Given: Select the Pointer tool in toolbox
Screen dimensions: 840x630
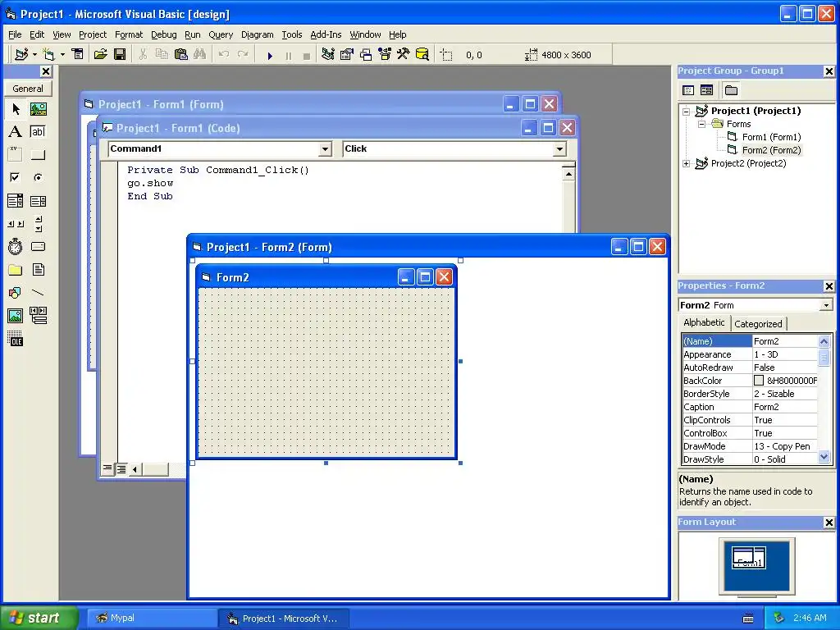Looking at the screenshot, I should pyautogui.click(x=16, y=109).
